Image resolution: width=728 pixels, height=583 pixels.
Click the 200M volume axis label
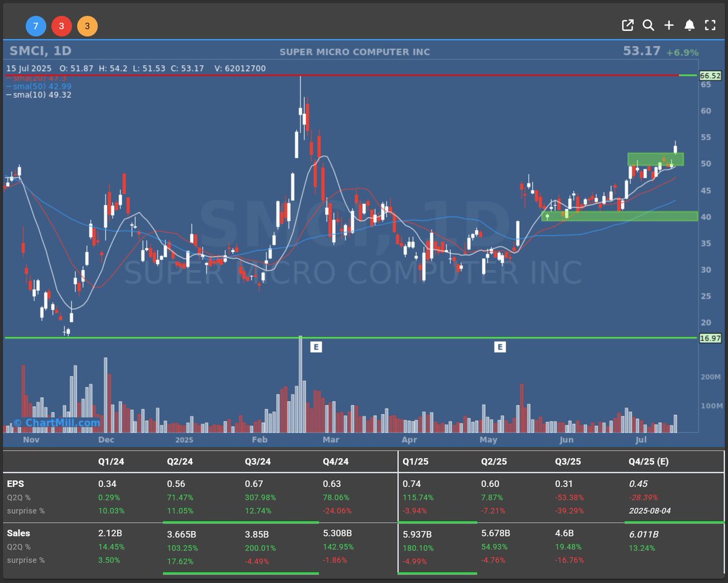[x=710, y=377]
